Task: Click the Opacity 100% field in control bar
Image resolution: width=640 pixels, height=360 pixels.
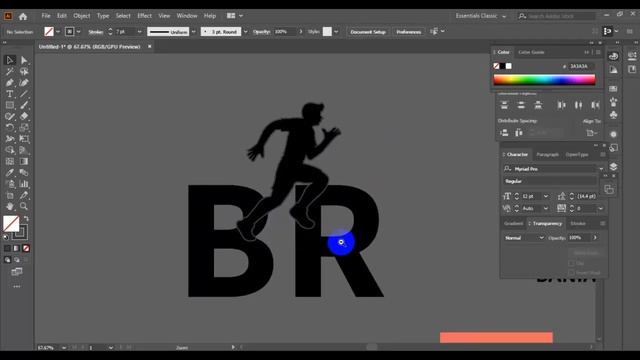Action: [284, 32]
